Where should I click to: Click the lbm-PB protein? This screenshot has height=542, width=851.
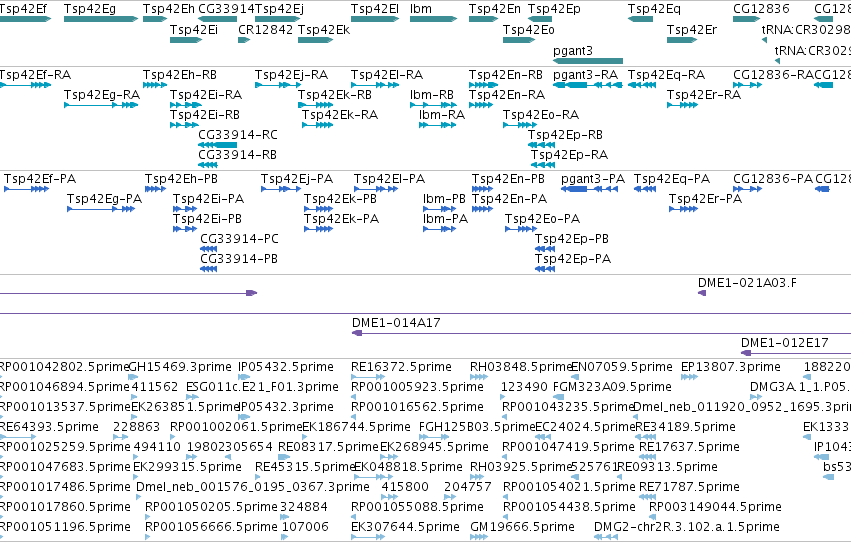click(440, 209)
